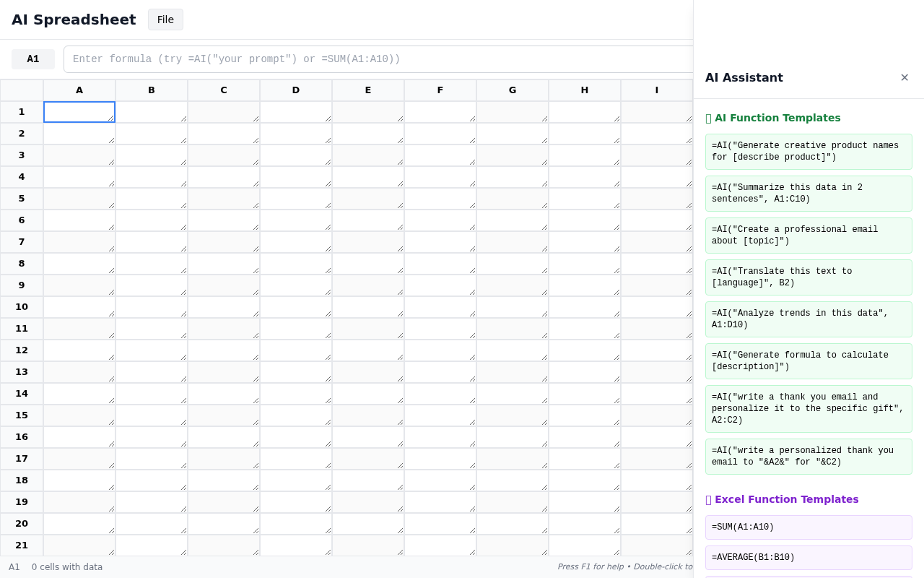The width and height of the screenshot is (924, 578).
Task: Click the A1 cell reference box
Action: 33,59
